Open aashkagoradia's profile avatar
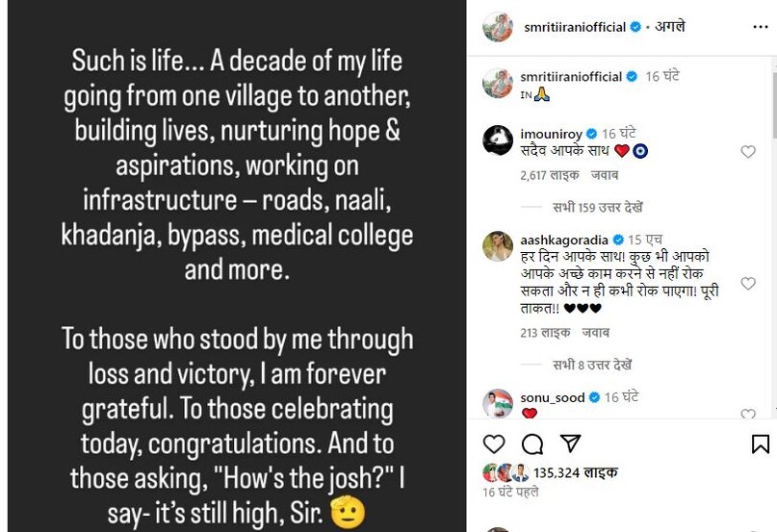Viewport: 777px width, 532px height. click(497, 245)
